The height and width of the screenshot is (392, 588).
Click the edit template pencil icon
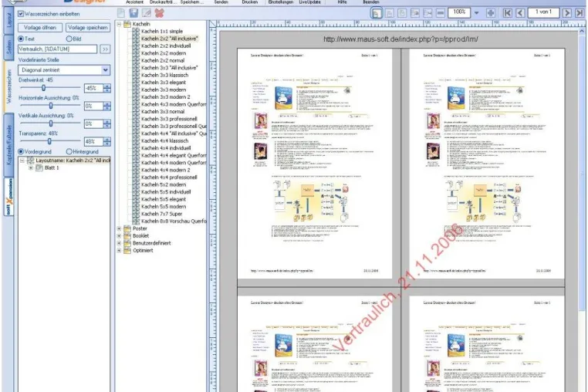click(x=147, y=13)
